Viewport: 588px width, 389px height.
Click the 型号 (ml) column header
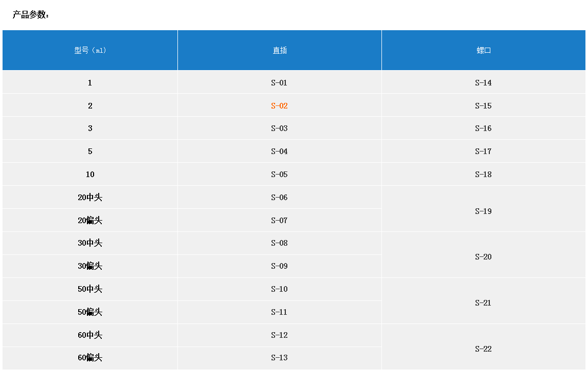click(90, 50)
